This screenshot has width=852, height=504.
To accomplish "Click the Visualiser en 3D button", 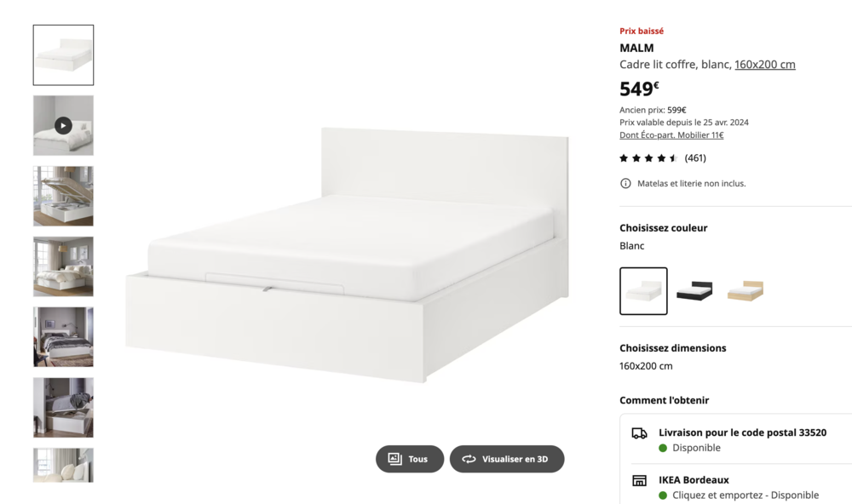I will tap(507, 459).
